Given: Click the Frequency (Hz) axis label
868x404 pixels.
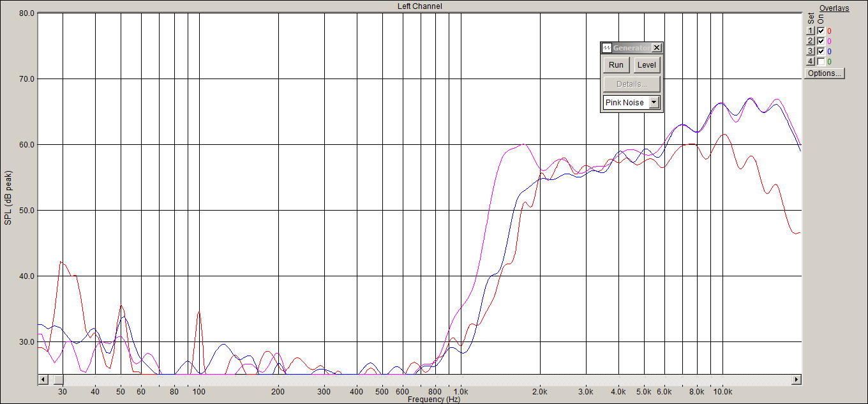Looking at the screenshot, I should 434,400.
